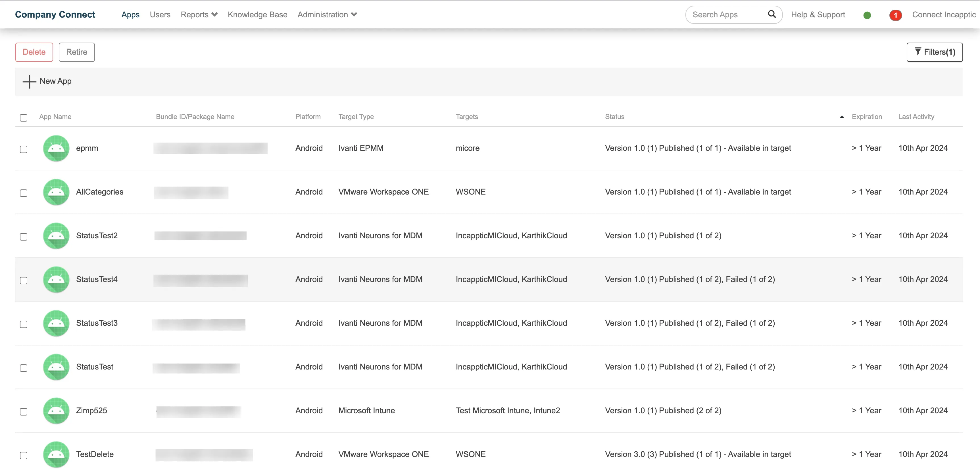Image resolution: width=980 pixels, height=476 pixels.
Task: Click the 'Test Microsoft Intune, Intune2' targets cell
Action: click(x=508, y=411)
